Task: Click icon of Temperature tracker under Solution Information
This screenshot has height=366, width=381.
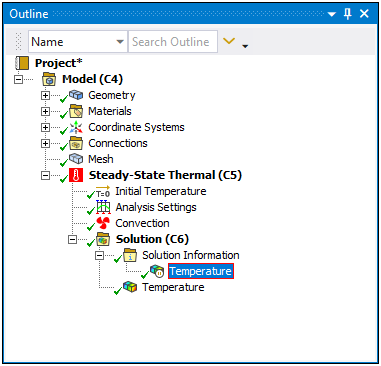Action: point(157,271)
